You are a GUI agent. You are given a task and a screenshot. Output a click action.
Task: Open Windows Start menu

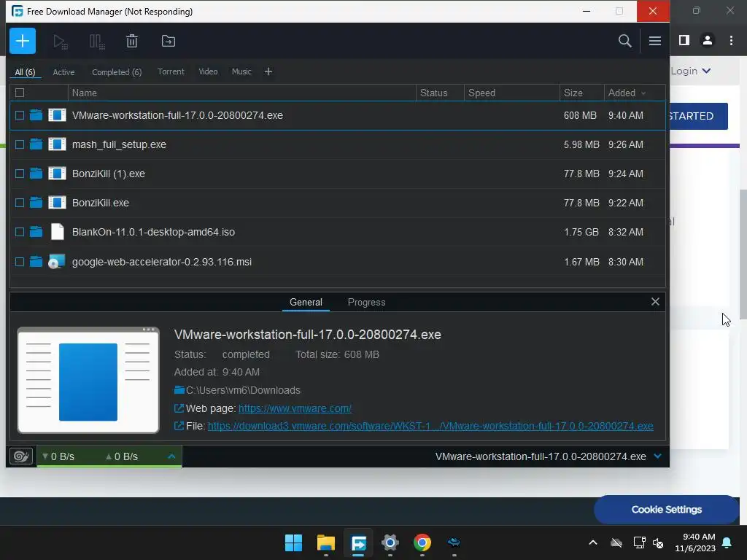click(x=293, y=542)
